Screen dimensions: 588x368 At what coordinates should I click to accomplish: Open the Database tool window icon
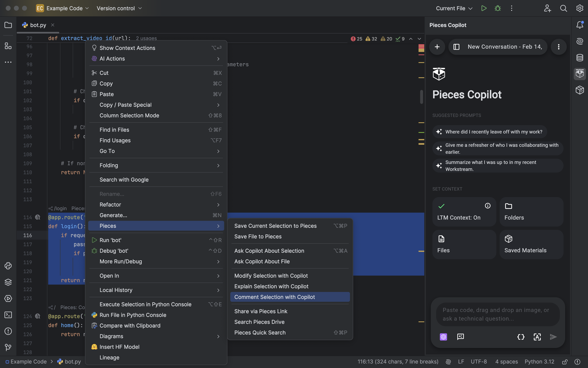(x=580, y=58)
